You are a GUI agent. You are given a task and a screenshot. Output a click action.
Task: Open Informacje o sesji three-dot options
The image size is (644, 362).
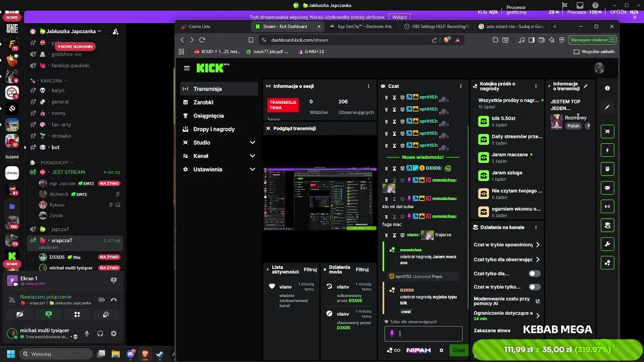coord(368,86)
